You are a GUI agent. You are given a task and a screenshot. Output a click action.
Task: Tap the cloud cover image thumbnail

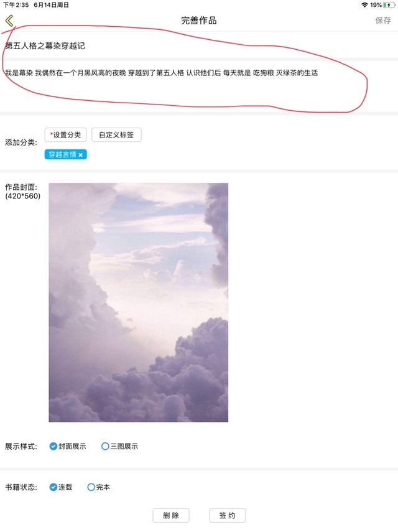click(138, 302)
